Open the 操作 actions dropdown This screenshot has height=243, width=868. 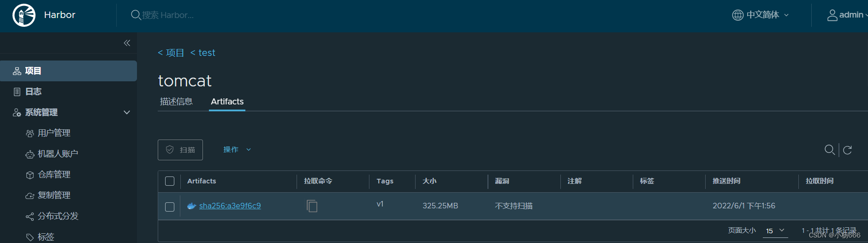click(237, 150)
